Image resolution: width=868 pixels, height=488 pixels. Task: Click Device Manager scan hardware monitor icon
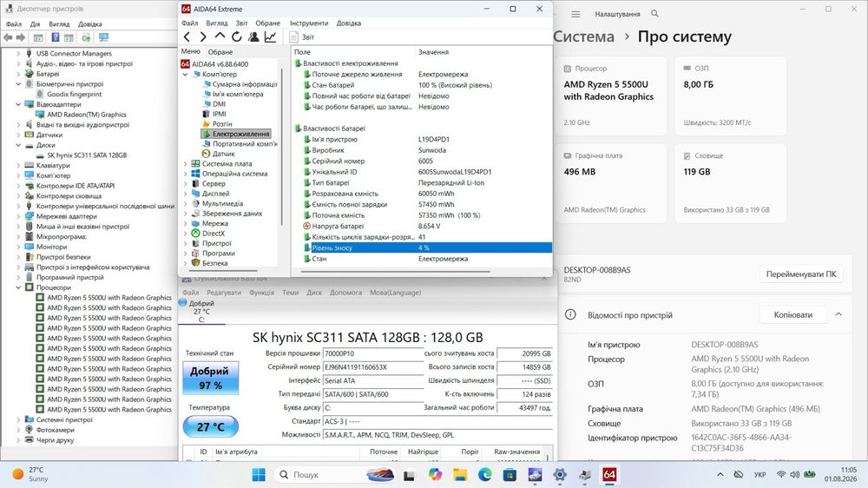(x=103, y=37)
